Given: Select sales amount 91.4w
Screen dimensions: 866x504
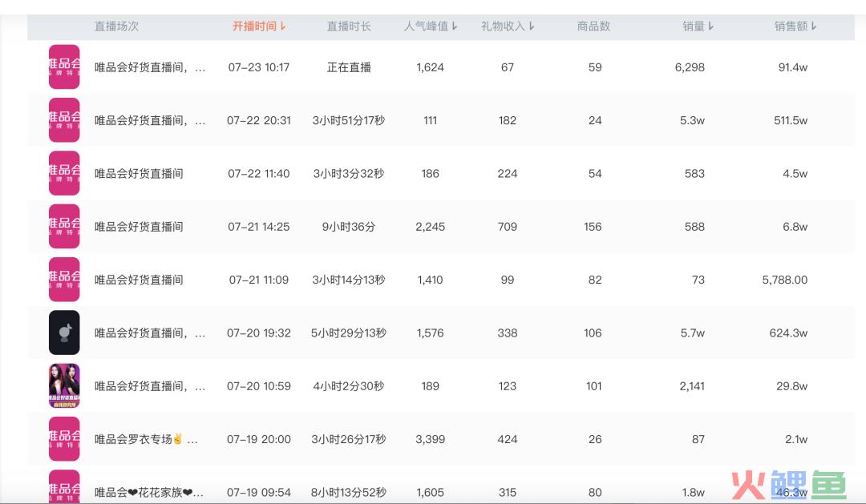Looking at the screenshot, I should (x=793, y=67).
